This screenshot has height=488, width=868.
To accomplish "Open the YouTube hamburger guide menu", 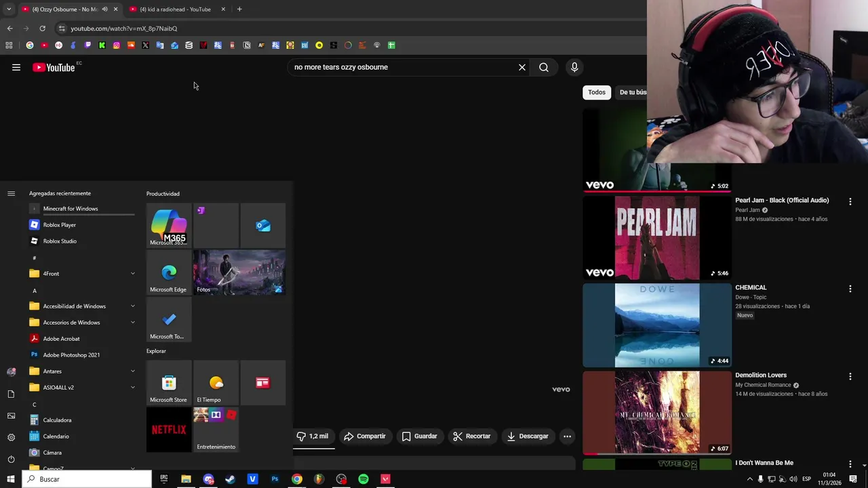I will point(16,67).
